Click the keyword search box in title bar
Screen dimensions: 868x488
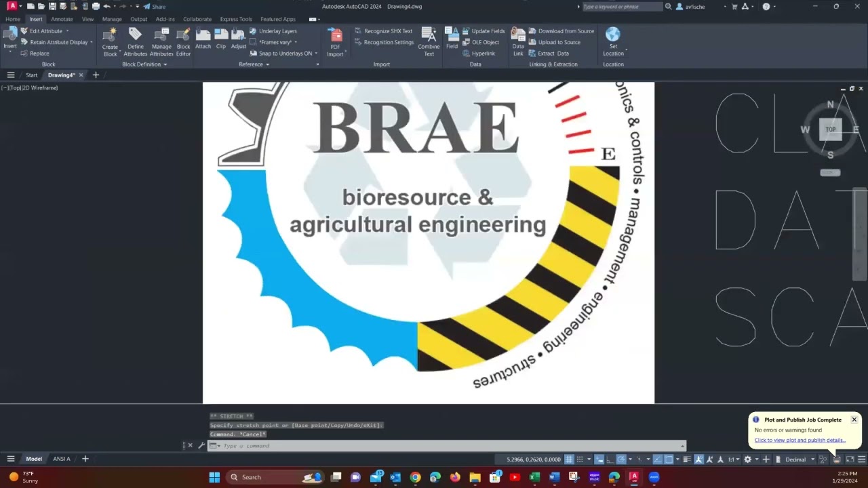(x=622, y=6)
